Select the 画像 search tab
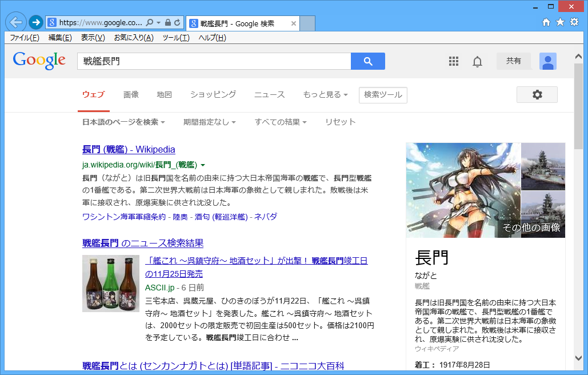This screenshot has width=588, height=375. 131,94
